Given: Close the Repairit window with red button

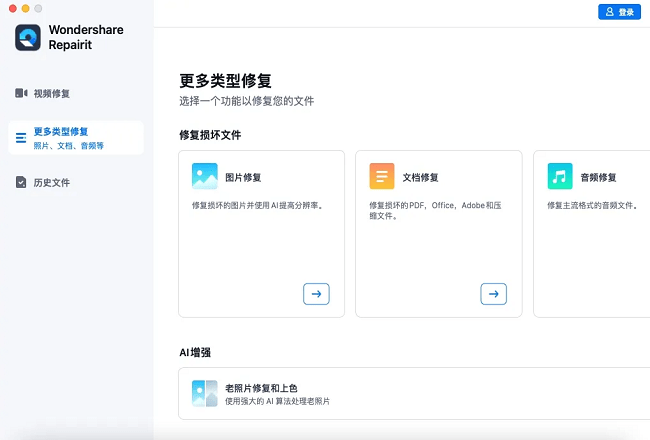Looking at the screenshot, I should tap(10, 8).
